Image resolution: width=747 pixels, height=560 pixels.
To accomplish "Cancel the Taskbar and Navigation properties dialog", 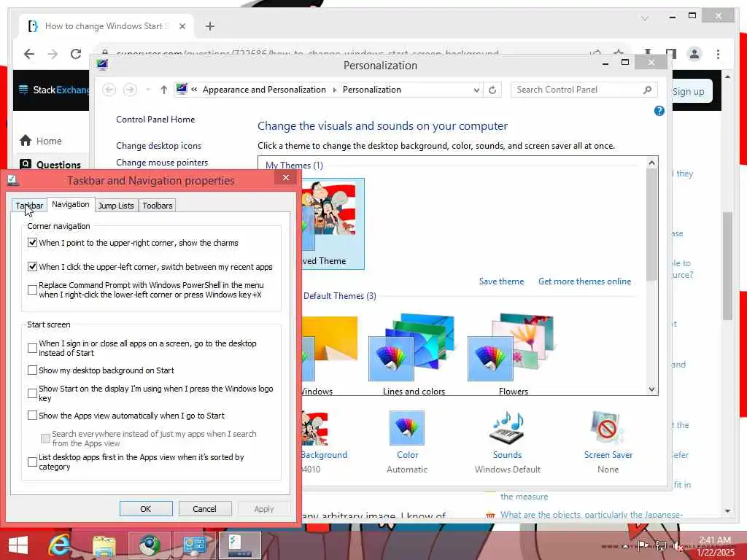I will 205,508.
